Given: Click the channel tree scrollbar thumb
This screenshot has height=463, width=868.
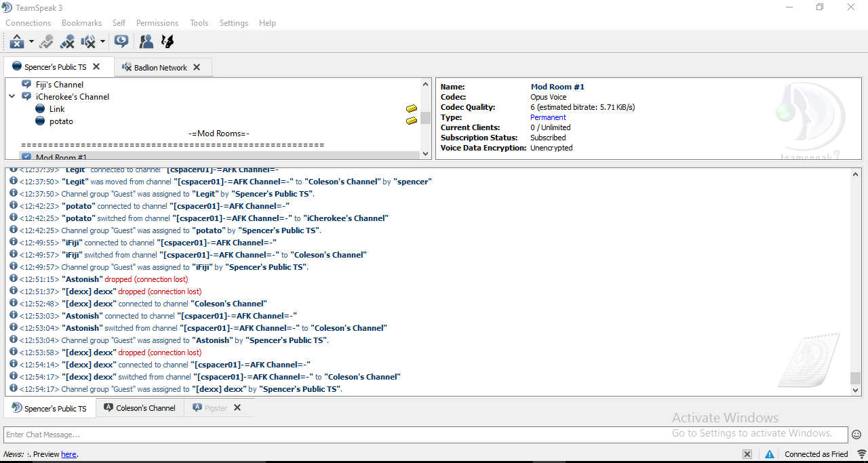Looking at the screenshot, I should tap(426, 118).
